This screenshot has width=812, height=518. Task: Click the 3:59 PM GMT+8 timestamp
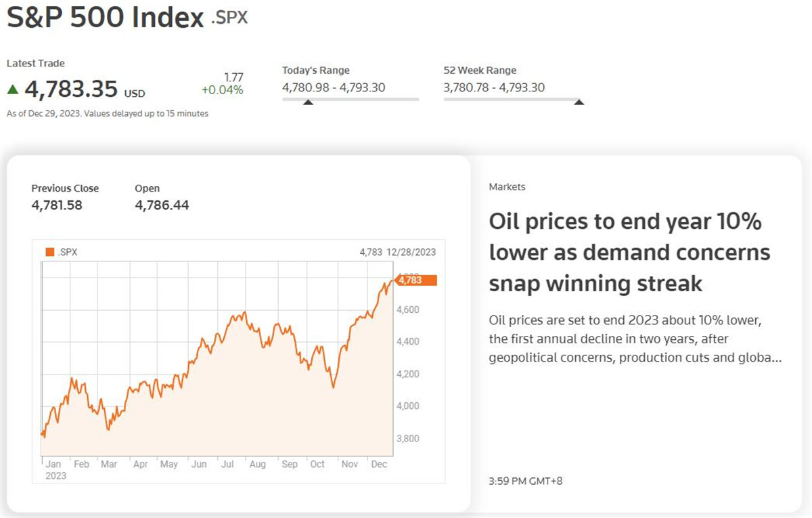526,481
